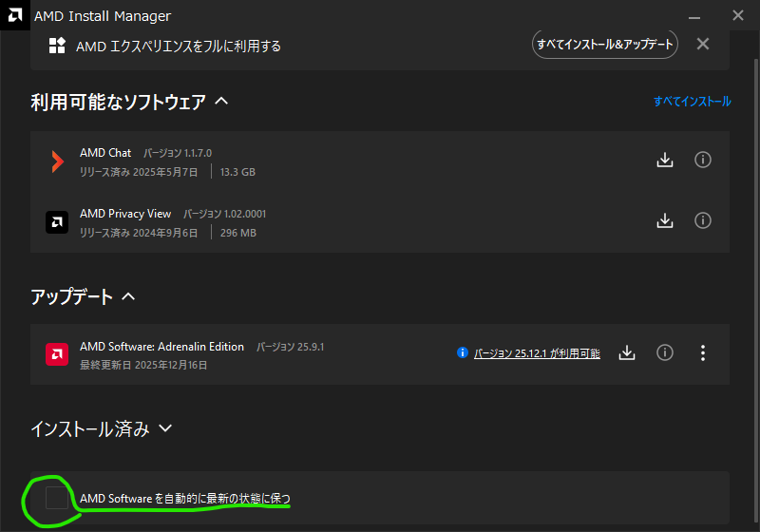Open the three-dot menu for Adrenalin Edition
760x532 pixels.
click(702, 352)
